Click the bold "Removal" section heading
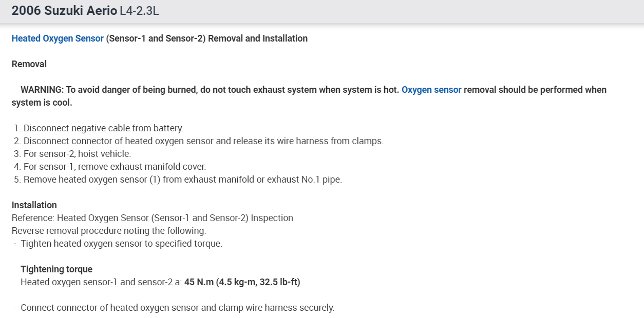This screenshot has height=318, width=644. pyautogui.click(x=29, y=64)
